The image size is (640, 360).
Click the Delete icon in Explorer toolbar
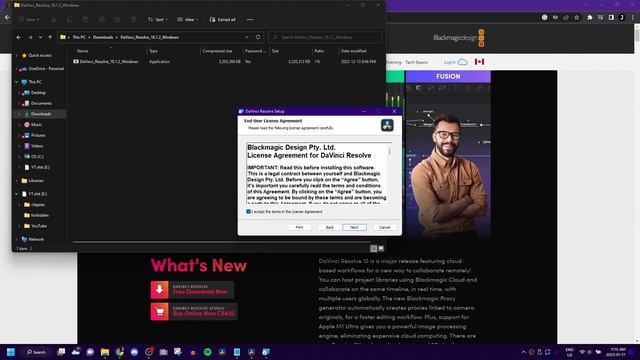[x=133, y=20]
